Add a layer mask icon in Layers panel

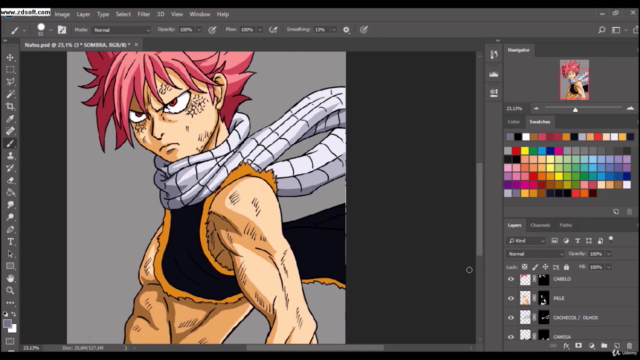[x=578, y=346]
